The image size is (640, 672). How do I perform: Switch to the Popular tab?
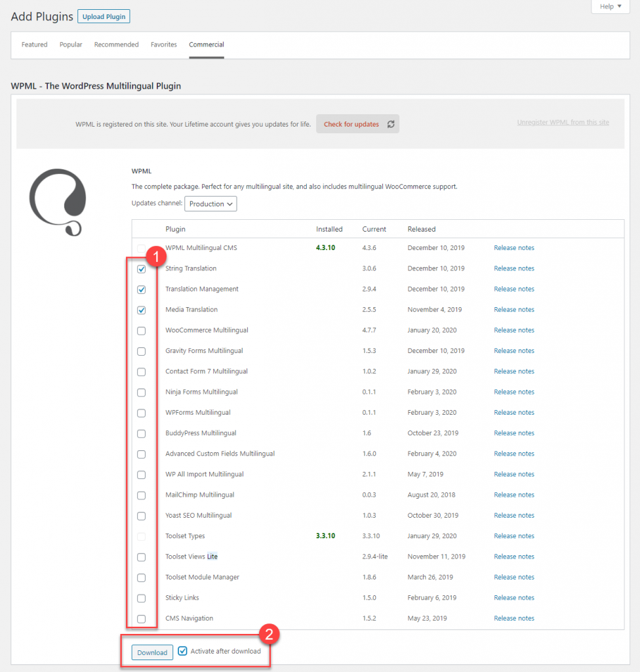71,44
